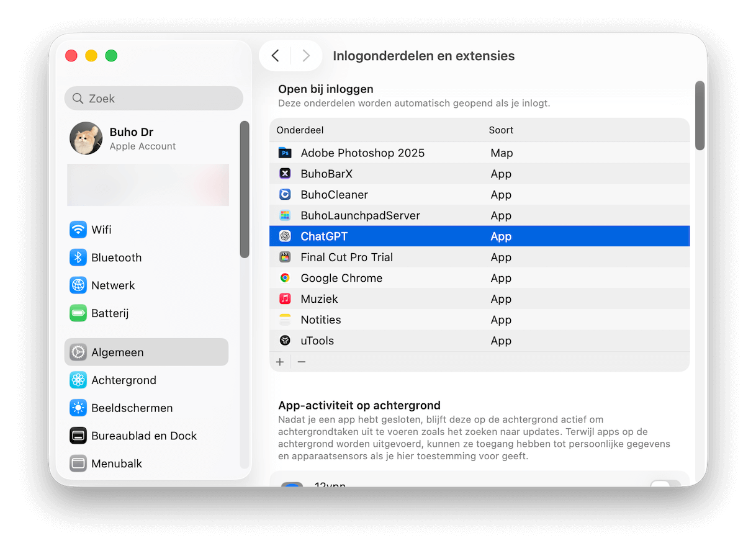Click the Bluetooth icon in sidebar

coord(78,258)
